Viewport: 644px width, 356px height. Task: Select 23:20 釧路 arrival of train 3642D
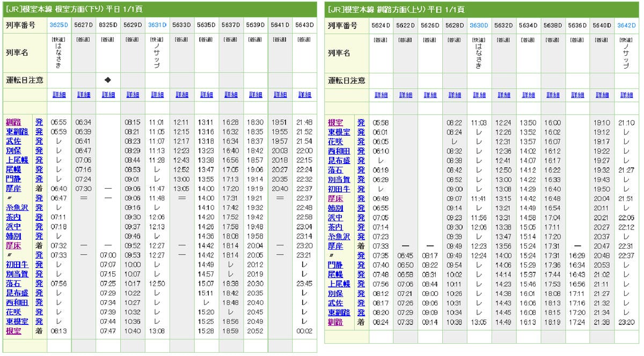[x=626, y=322]
